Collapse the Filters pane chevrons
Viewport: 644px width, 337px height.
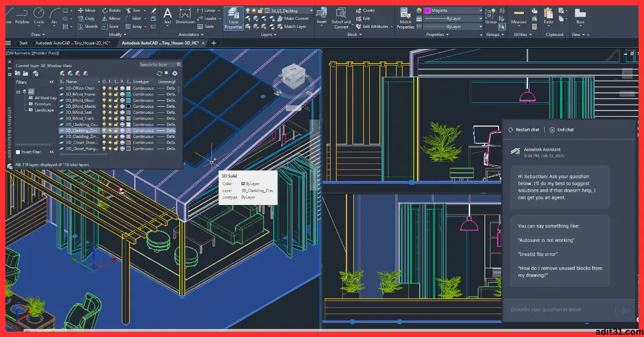pyautogui.click(x=52, y=82)
